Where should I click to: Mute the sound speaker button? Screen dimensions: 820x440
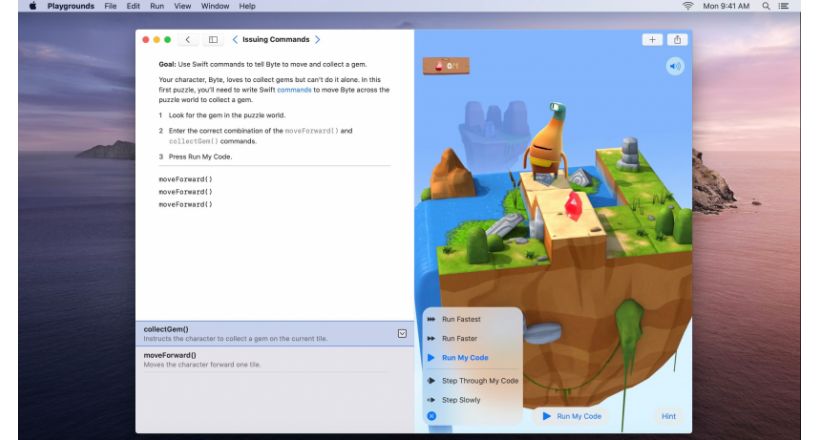[x=675, y=66]
